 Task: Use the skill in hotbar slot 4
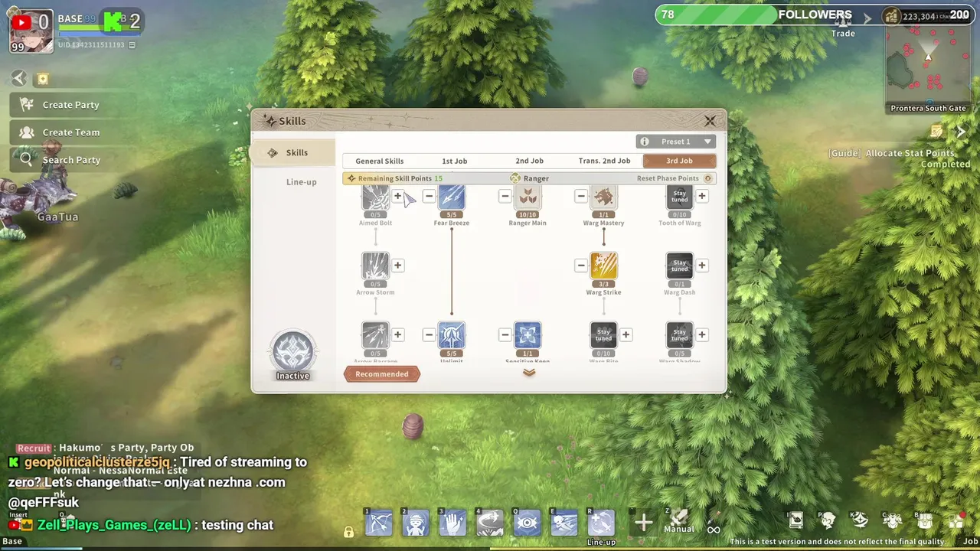490,523
